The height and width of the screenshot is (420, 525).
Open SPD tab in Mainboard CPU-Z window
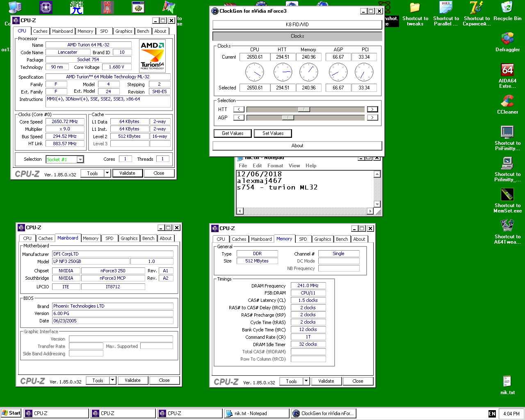110,238
